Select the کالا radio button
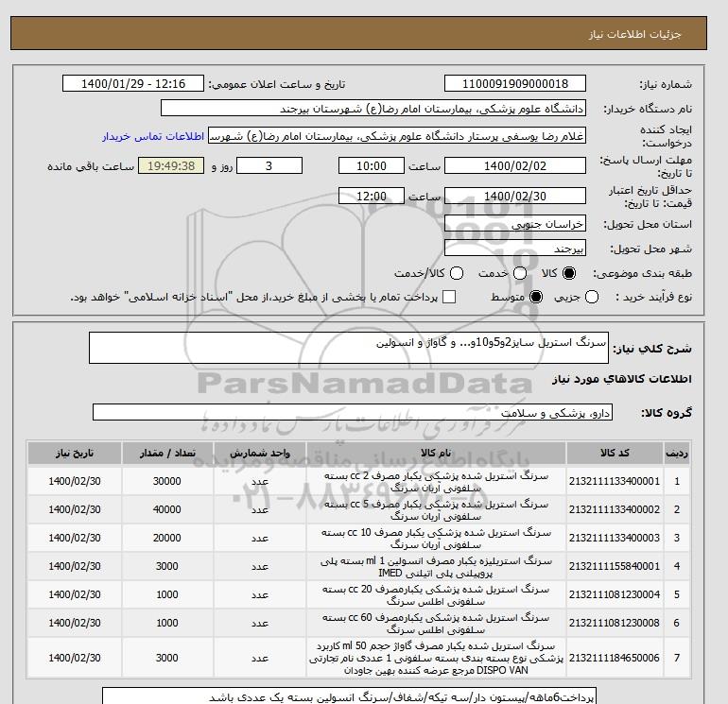728x704 pixels. tap(569, 273)
